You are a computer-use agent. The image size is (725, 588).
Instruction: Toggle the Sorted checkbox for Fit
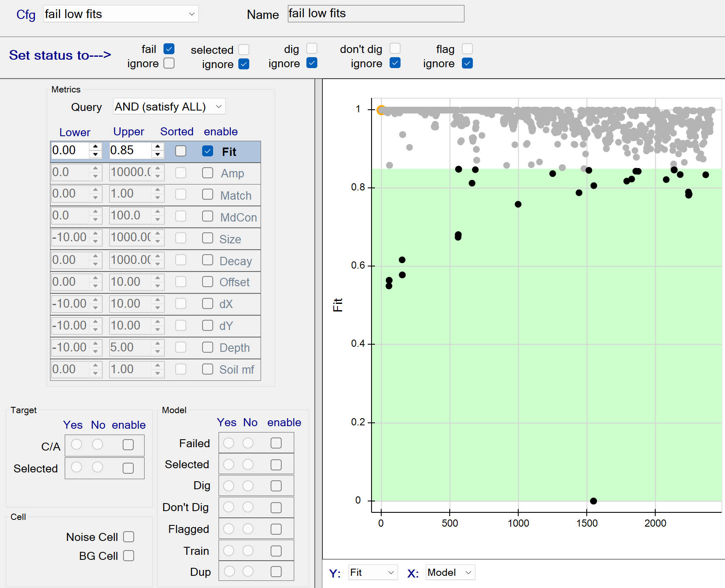coord(181,151)
